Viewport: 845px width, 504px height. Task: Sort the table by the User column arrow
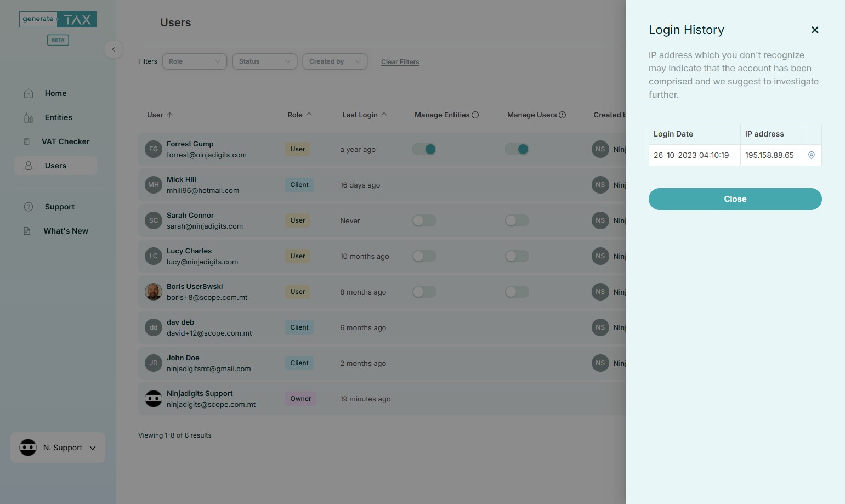[170, 115]
